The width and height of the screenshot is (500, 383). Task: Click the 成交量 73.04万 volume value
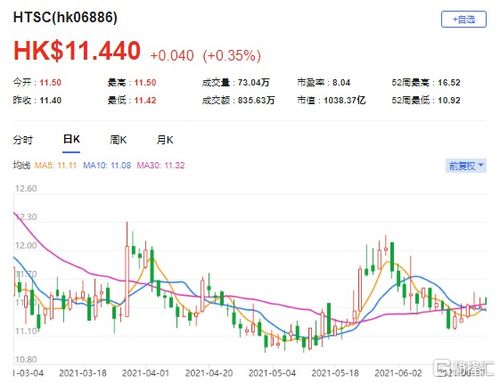236,83
